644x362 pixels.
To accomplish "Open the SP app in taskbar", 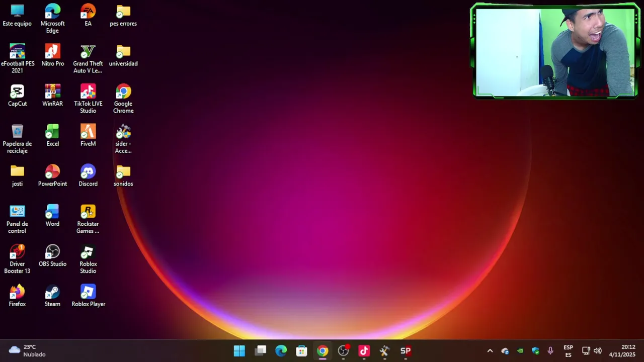I will coord(406,351).
